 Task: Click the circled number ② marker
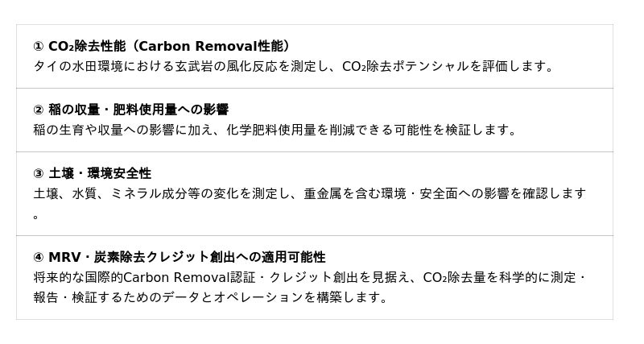click(x=38, y=110)
